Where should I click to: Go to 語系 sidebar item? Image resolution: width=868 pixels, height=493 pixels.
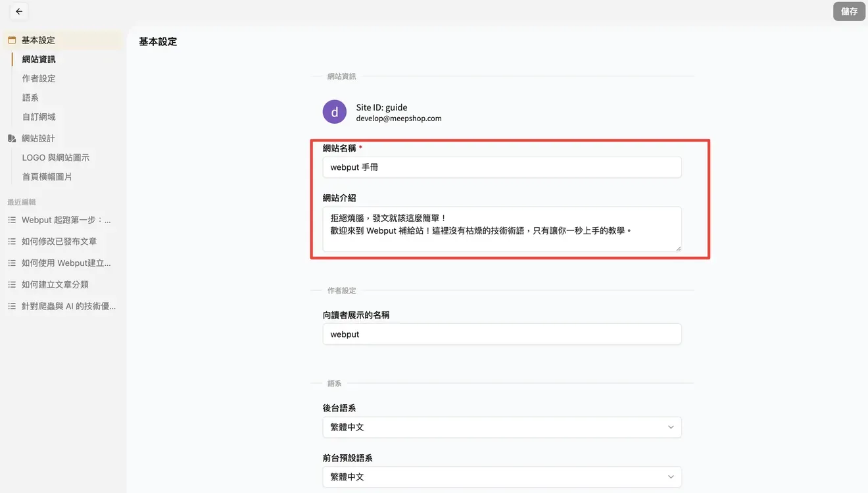pyautogui.click(x=30, y=97)
